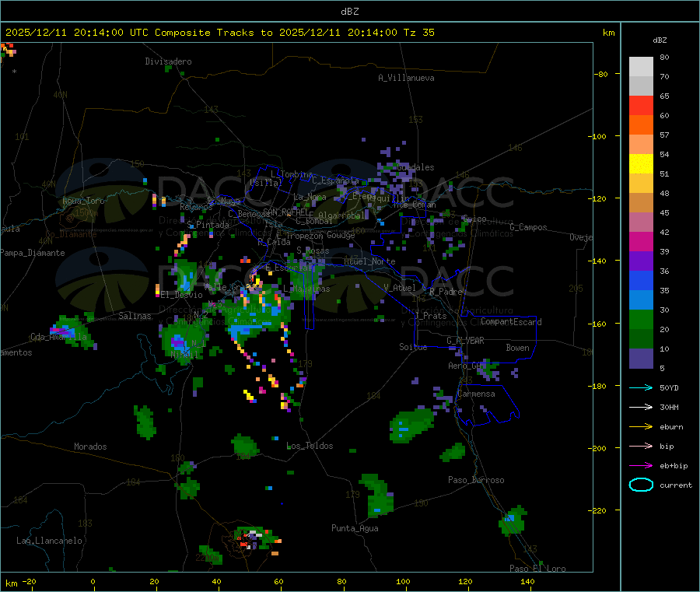This screenshot has height=592, width=700.
Task: Click the 'Divisadero' map label
Action: 168,61
